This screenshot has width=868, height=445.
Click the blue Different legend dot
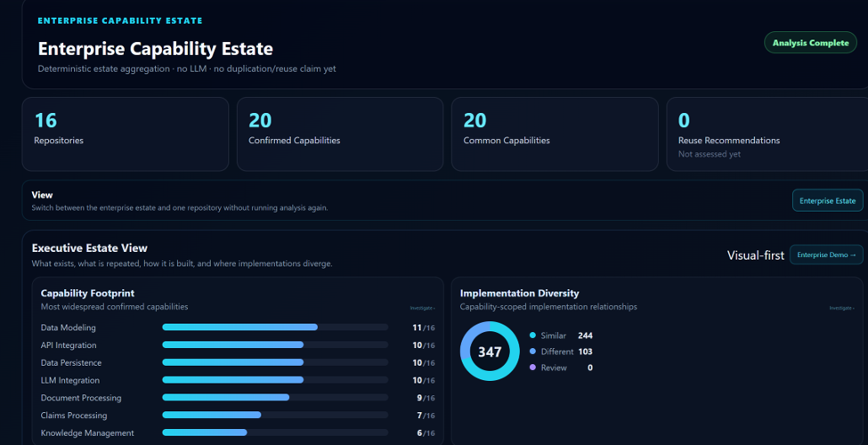pyautogui.click(x=532, y=352)
